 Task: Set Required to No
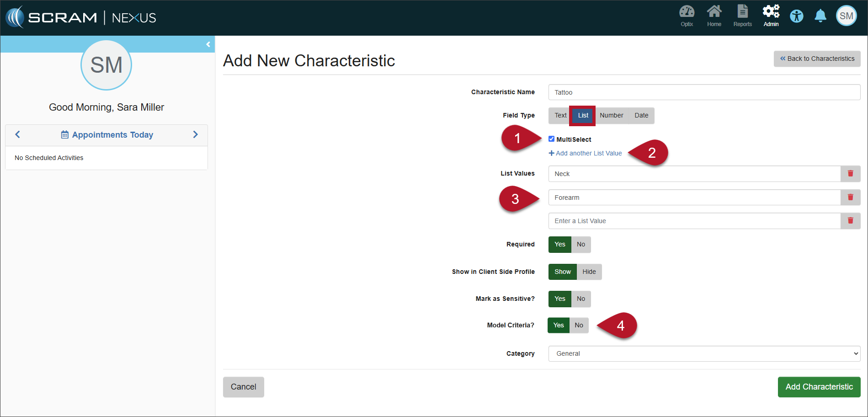581,245
